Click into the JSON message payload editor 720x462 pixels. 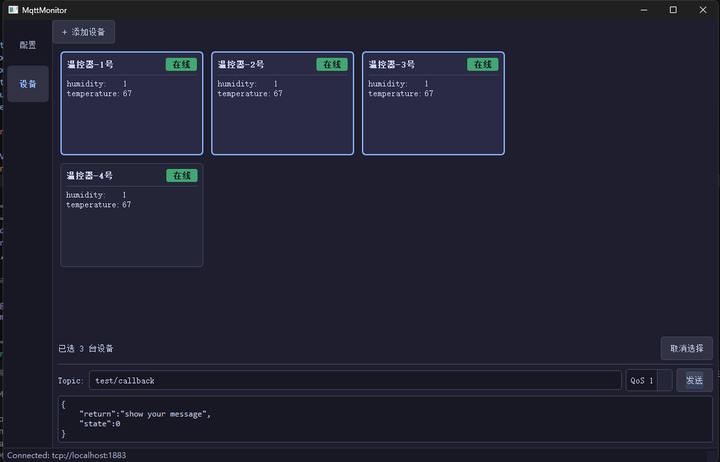tap(385, 419)
